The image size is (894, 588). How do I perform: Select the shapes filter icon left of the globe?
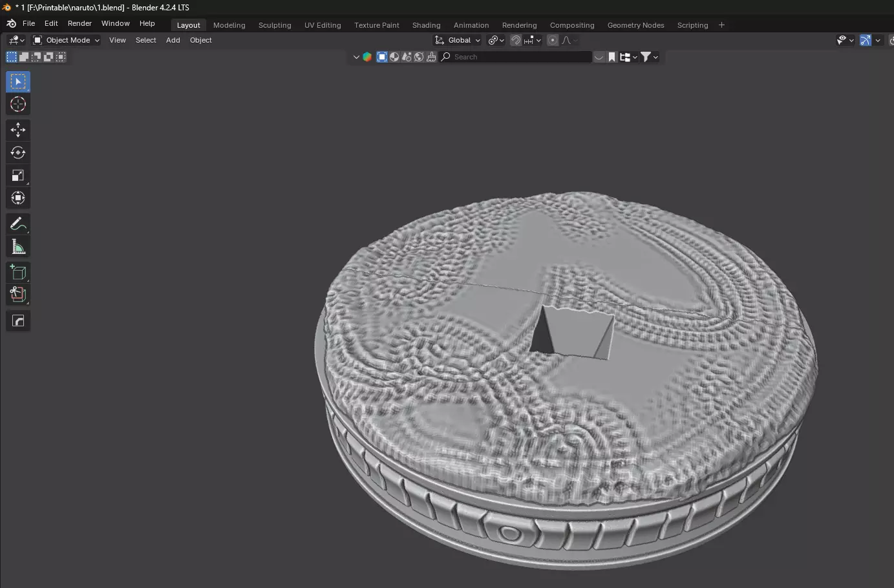pos(407,57)
